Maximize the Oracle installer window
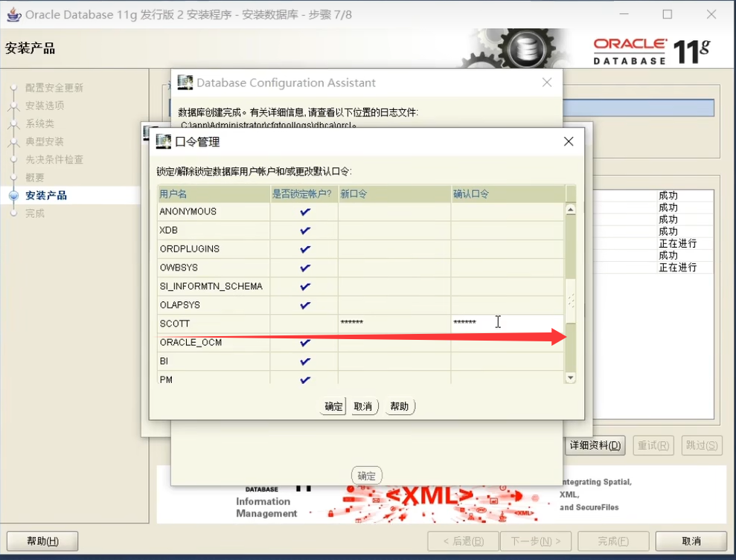 pyautogui.click(x=667, y=15)
